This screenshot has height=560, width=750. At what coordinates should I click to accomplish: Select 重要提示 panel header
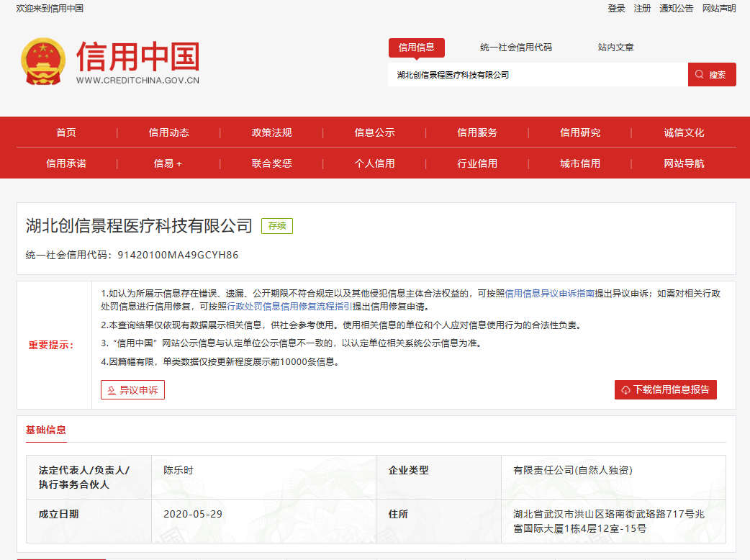tap(50, 343)
